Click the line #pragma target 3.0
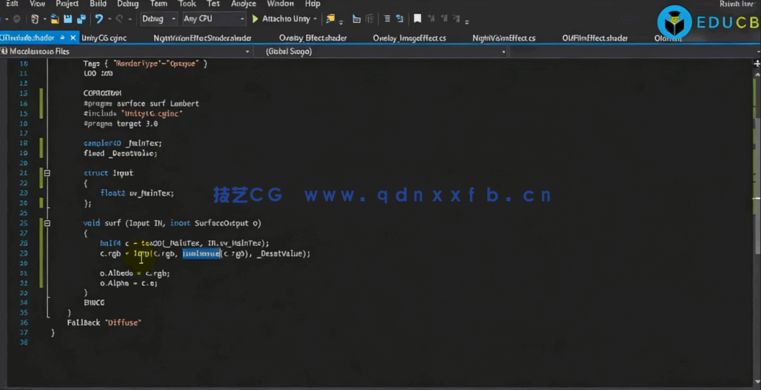Screen dimensions: 761x390 click(120, 124)
